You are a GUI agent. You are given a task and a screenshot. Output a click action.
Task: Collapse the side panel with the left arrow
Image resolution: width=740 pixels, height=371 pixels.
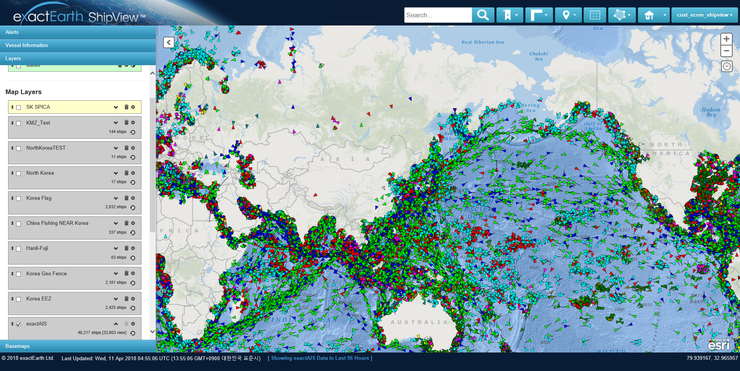[168, 42]
